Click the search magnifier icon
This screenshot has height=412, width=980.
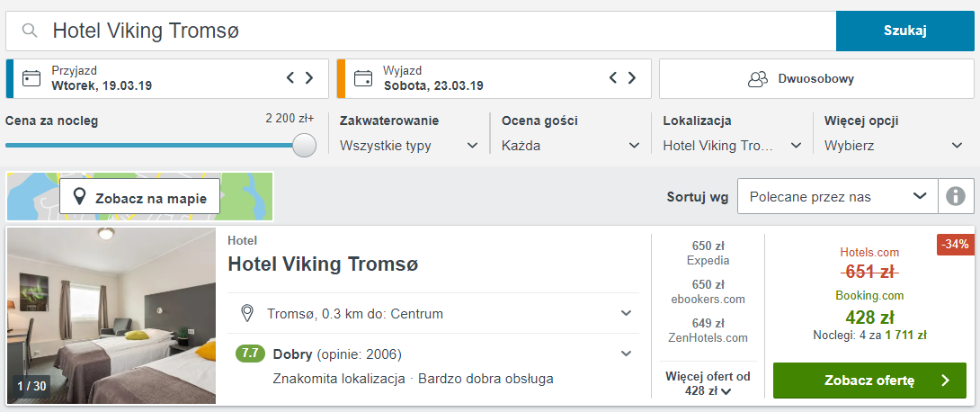click(x=30, y=31)
